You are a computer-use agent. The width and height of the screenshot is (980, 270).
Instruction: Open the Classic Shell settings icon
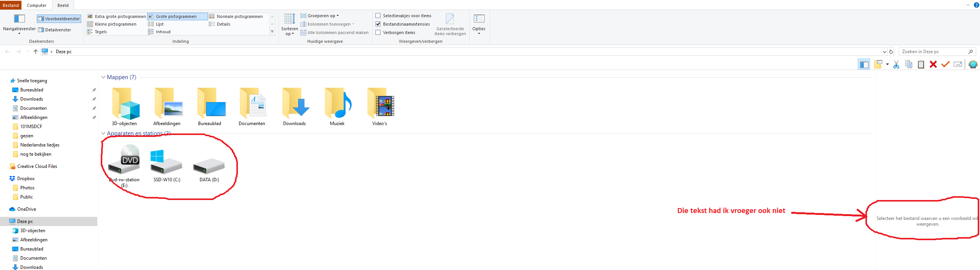(973, 64)
